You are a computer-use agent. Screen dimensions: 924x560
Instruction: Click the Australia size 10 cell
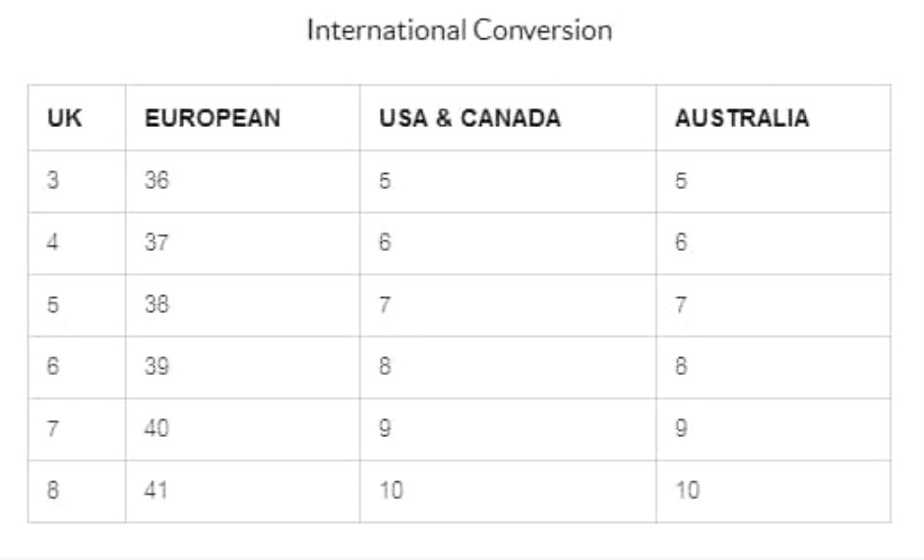pyautogui.click(x=773, y=491)
